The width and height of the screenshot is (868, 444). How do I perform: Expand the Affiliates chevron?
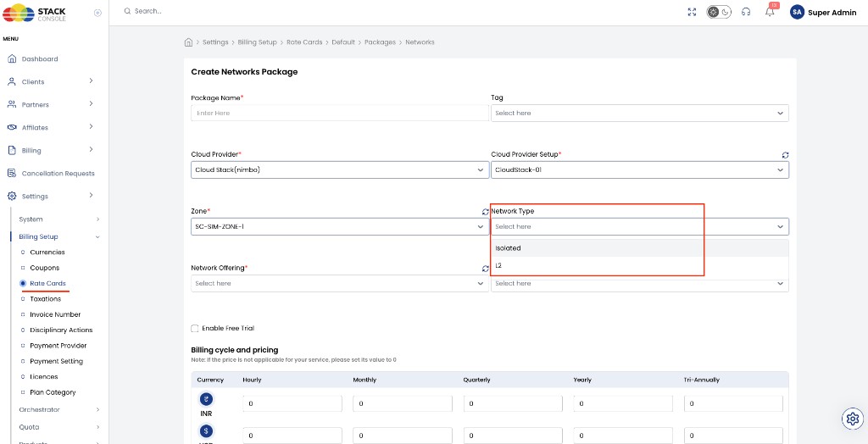point(91,127)
